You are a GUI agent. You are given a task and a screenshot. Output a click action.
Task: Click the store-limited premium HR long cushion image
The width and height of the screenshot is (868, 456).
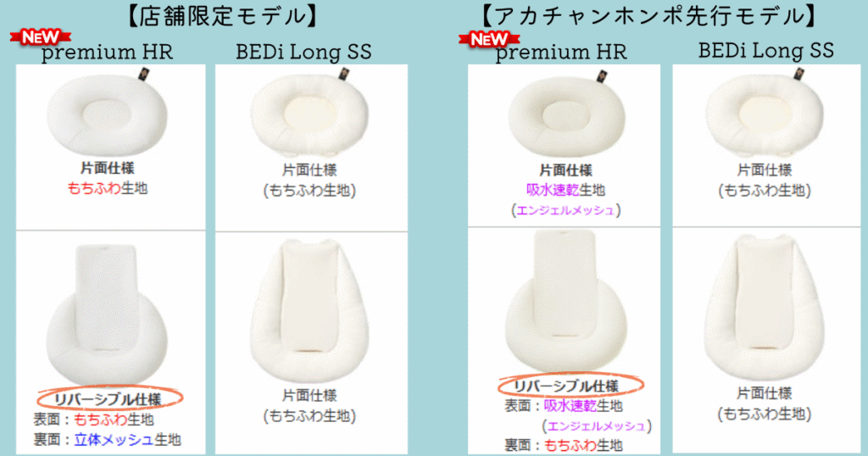tap(106, 314)
